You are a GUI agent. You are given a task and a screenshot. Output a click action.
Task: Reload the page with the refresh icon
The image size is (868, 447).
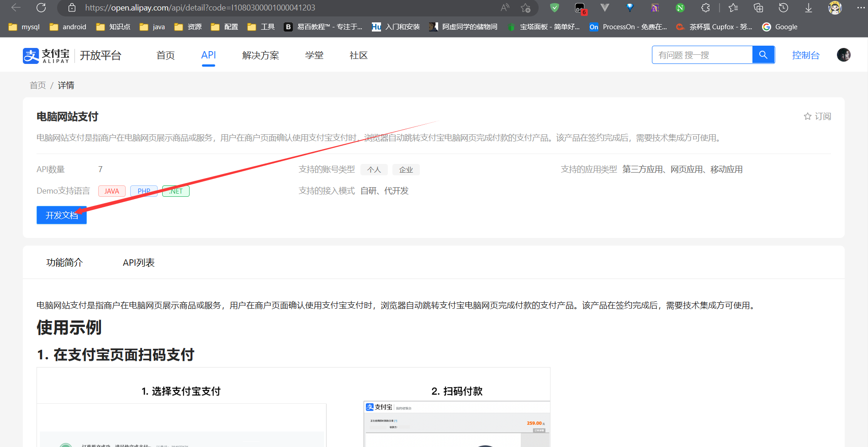point(41,8)
